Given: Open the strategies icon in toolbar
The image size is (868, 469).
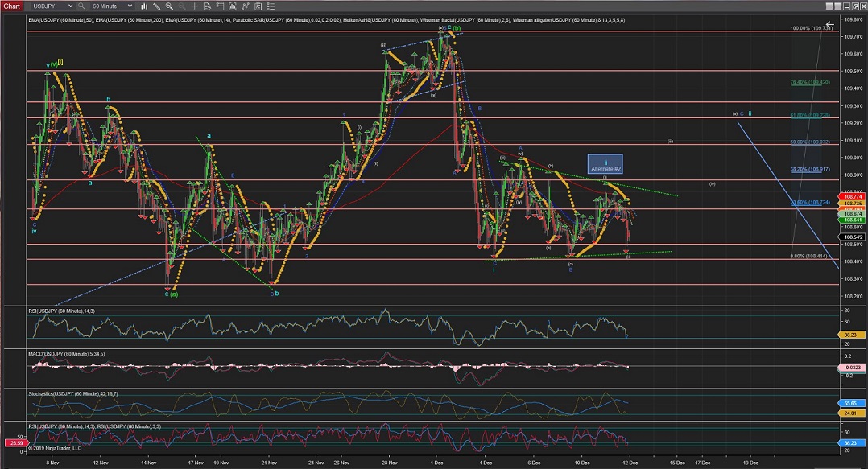Looking at the screenshot, I should (246, 6).
